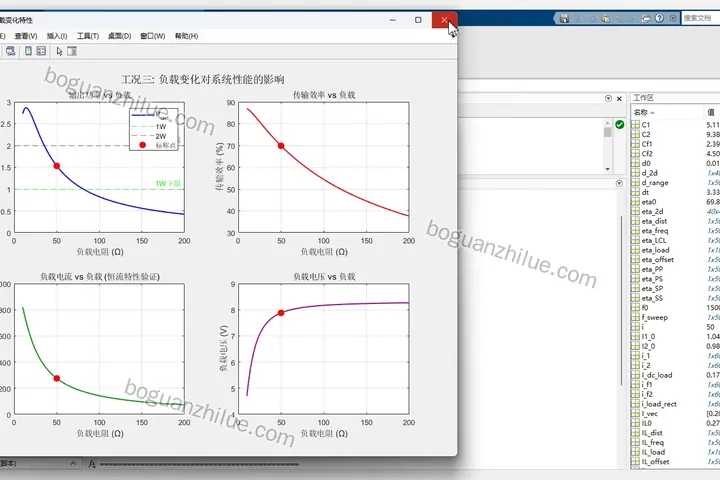This screenshot has width=720, height=480.
Task: Expand the quick access toolbar options dropdown
Action: [x=673, y=18]
